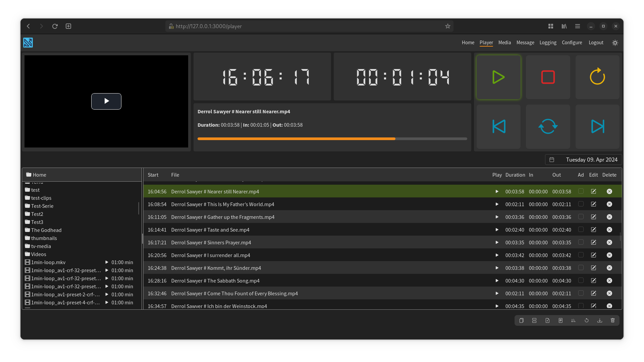
Task: Open the playlist document icon in the toolbar
Action: [560, 320]
